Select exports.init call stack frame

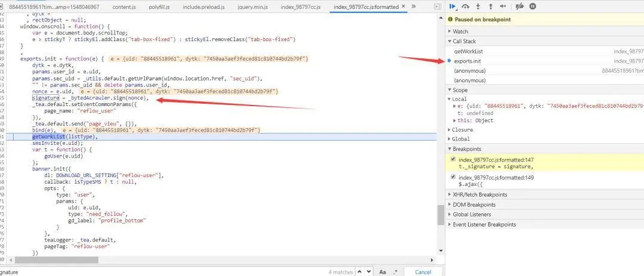point(544,61)
